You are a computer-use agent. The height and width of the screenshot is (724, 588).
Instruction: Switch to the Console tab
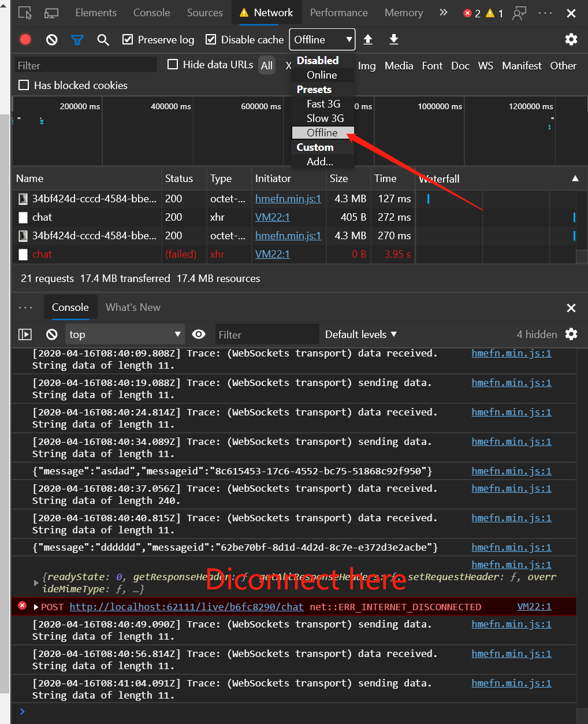tap(70, 307)
